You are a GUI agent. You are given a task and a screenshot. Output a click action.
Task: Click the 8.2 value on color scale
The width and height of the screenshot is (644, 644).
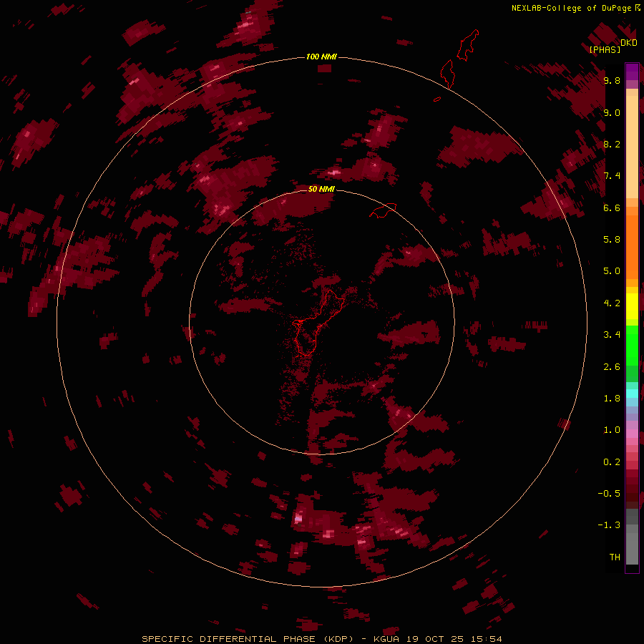click(x=612, y=144)
